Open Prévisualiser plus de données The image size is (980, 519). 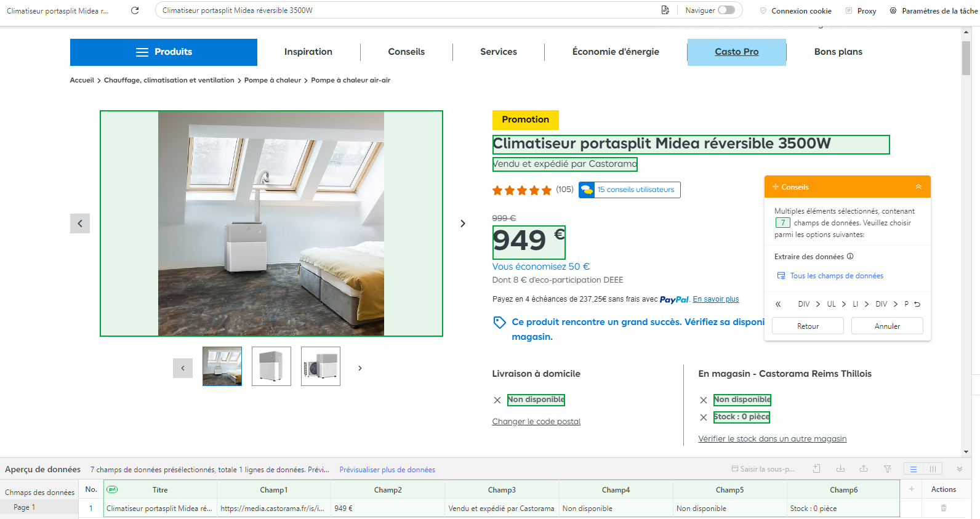[x=387, y=470]
